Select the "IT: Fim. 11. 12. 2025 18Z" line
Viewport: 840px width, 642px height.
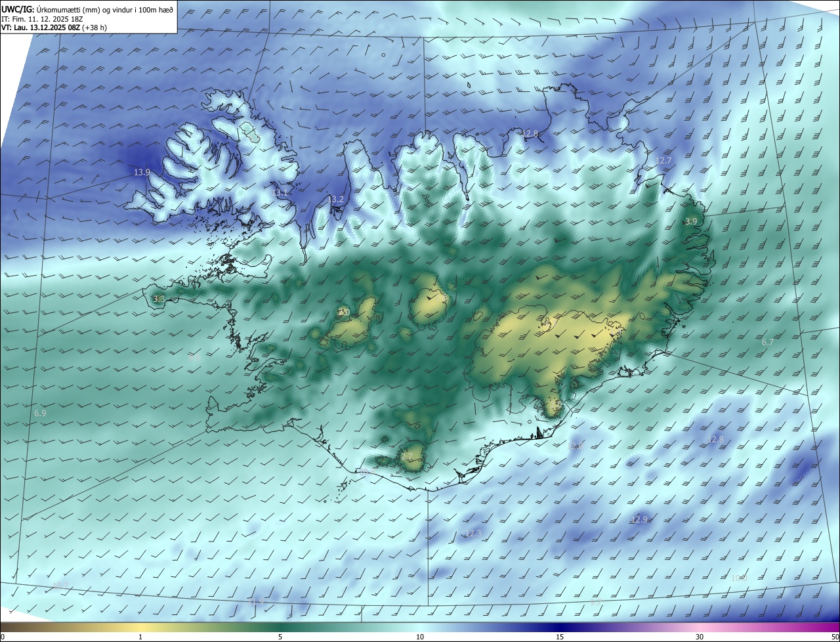[41, 19]
